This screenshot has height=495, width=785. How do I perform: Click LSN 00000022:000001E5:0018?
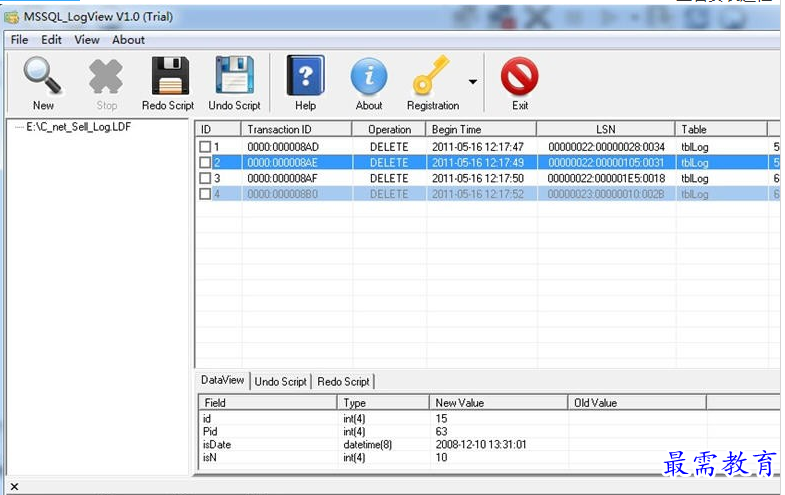pos(606,178)
